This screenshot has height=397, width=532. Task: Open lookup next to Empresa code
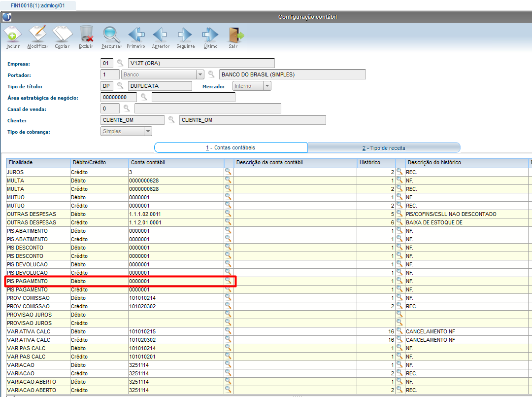[x=120, y=63]
